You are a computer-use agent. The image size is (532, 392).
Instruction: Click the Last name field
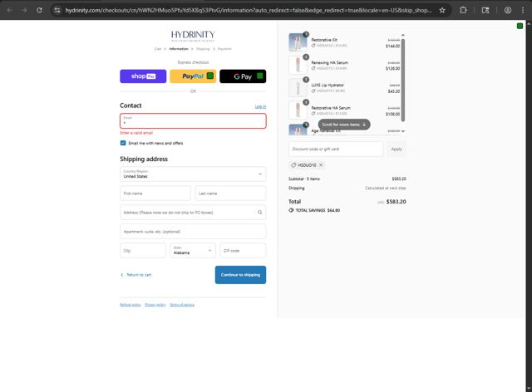point(230,194)
